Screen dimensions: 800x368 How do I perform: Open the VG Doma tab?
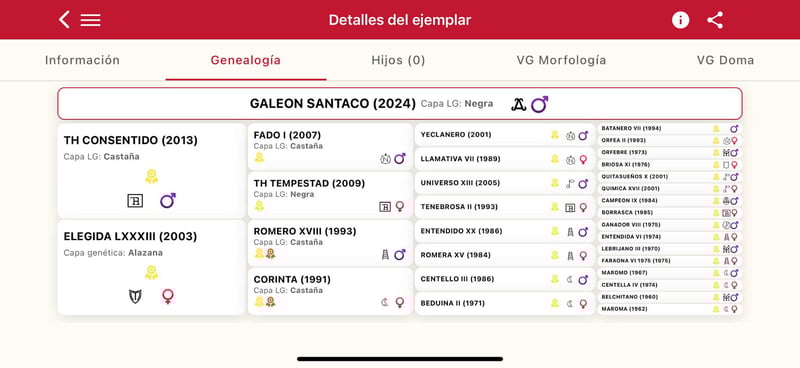725,60
